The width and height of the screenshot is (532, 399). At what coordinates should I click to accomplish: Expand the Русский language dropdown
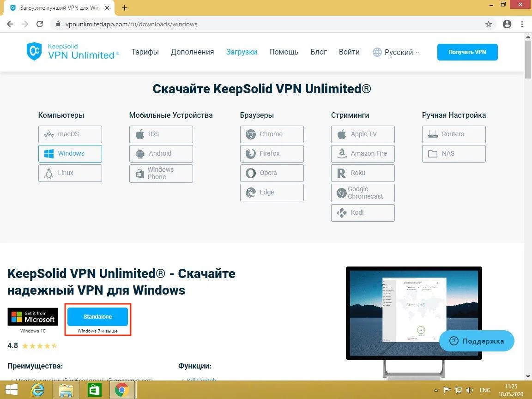pyautogui.click(x=396, y=52)
